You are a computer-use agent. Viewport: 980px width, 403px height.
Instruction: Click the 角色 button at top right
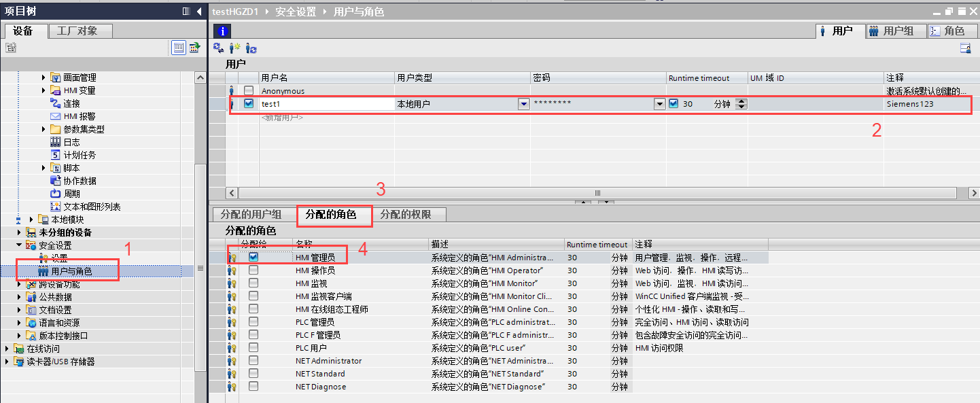(951, 31)
